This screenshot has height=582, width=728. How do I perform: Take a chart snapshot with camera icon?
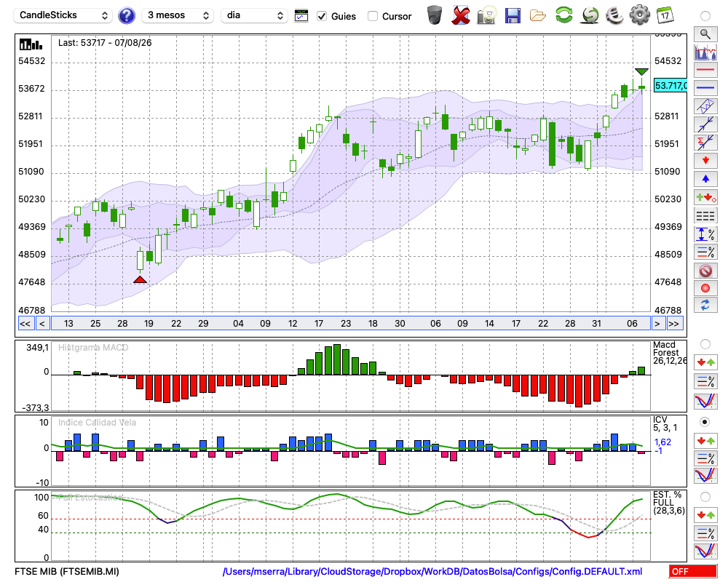(x=486, y=16)
